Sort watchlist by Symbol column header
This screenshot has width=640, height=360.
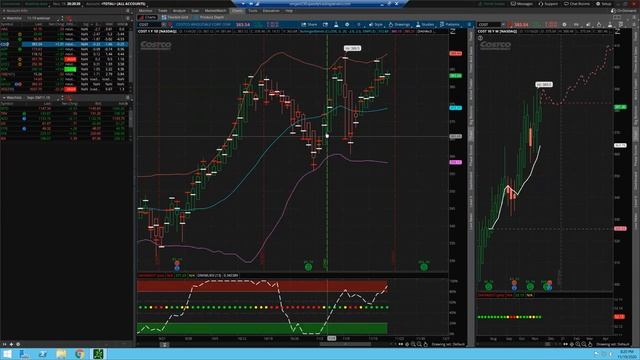7,24
